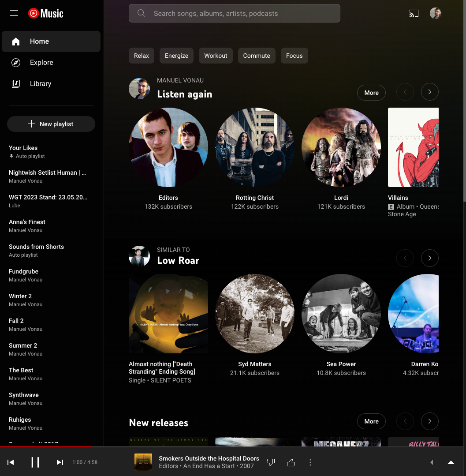Open the Smokers Outside the Hospital Doors album thumbnail
The image size is (466, 476).
[x=143, y=462]
